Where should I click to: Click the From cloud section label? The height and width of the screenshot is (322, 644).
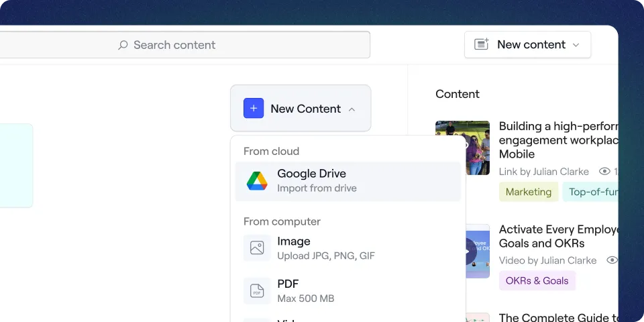pos(271,151)
